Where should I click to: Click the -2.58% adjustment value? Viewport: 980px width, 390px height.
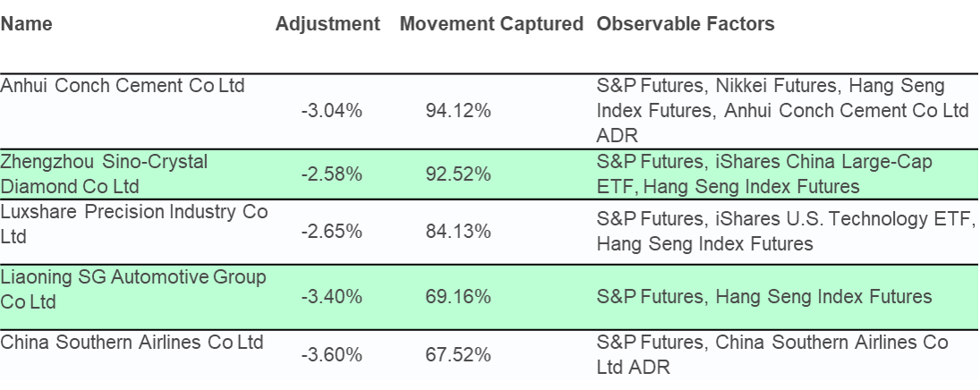(331, 174)
